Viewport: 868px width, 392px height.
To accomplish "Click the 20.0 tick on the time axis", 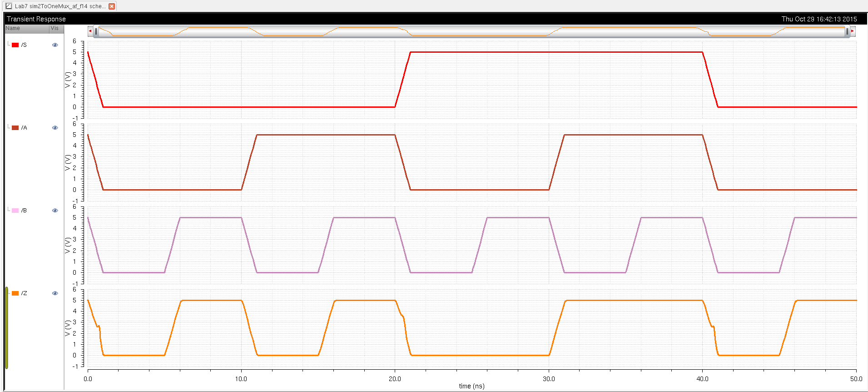I will pos(395,379).
